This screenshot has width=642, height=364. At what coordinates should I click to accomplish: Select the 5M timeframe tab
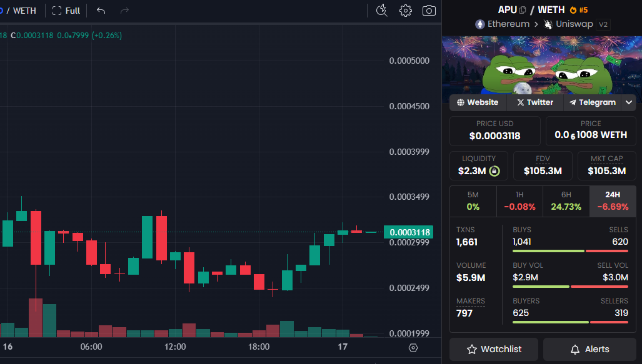click(473, 201)
